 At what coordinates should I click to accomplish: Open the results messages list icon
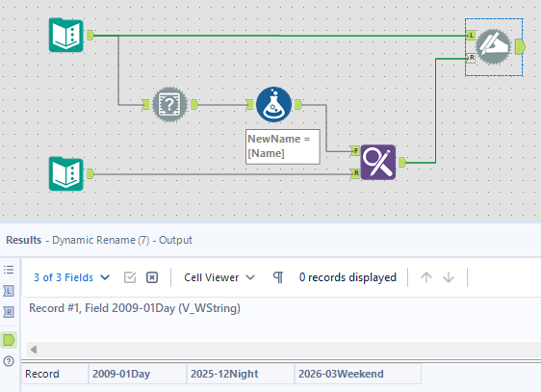pyautogui.click(x=9, y=270)
